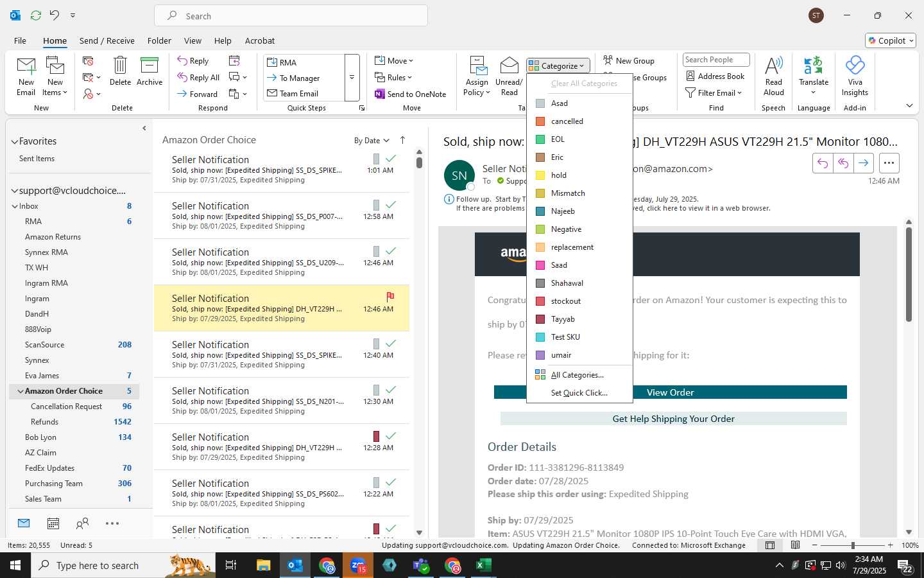Open the By Date sort dropdown

[372, 140]
